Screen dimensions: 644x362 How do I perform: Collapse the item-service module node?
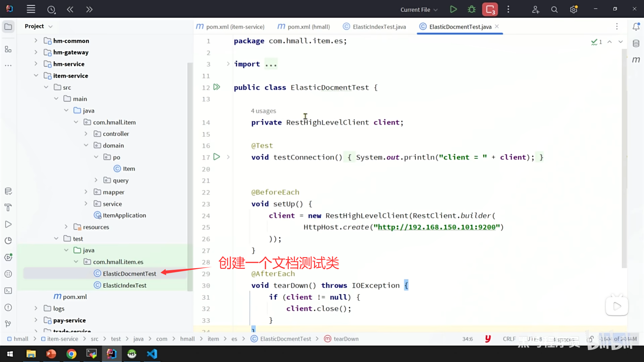click(36, 75)
